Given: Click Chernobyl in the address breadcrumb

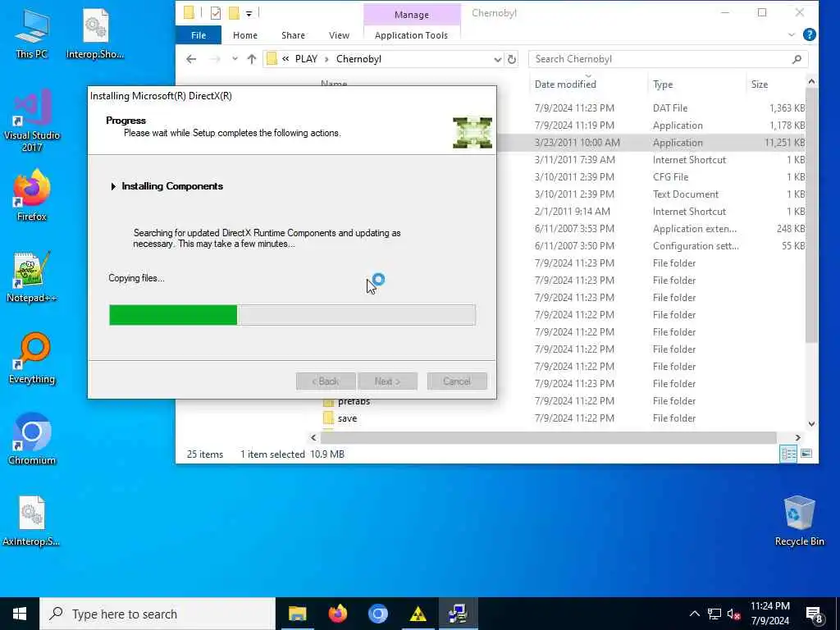Looking at the screenshot, I should [x=358, y=59].
